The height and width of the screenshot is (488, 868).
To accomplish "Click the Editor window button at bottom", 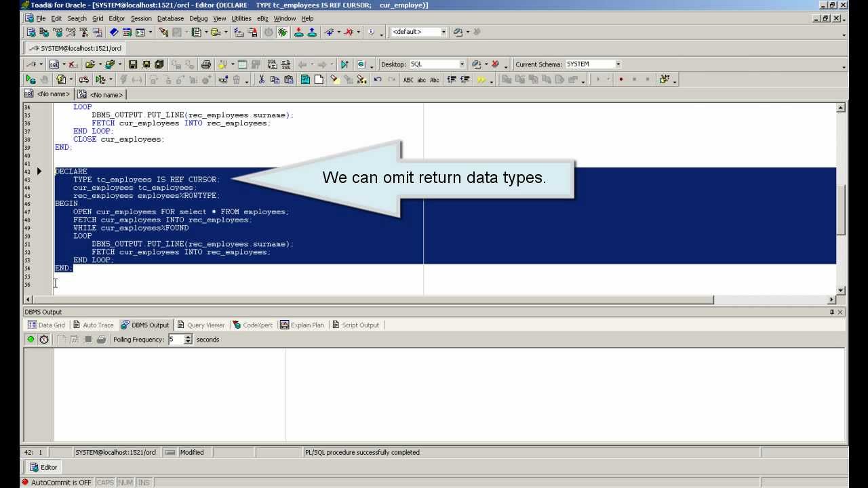I will pyautogui.click(x=43, y=467).
